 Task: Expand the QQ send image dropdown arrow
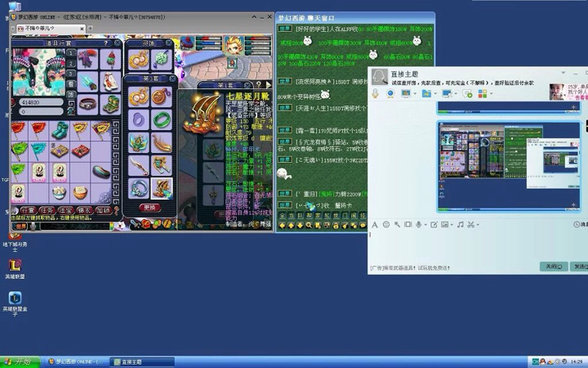(452, 225)
